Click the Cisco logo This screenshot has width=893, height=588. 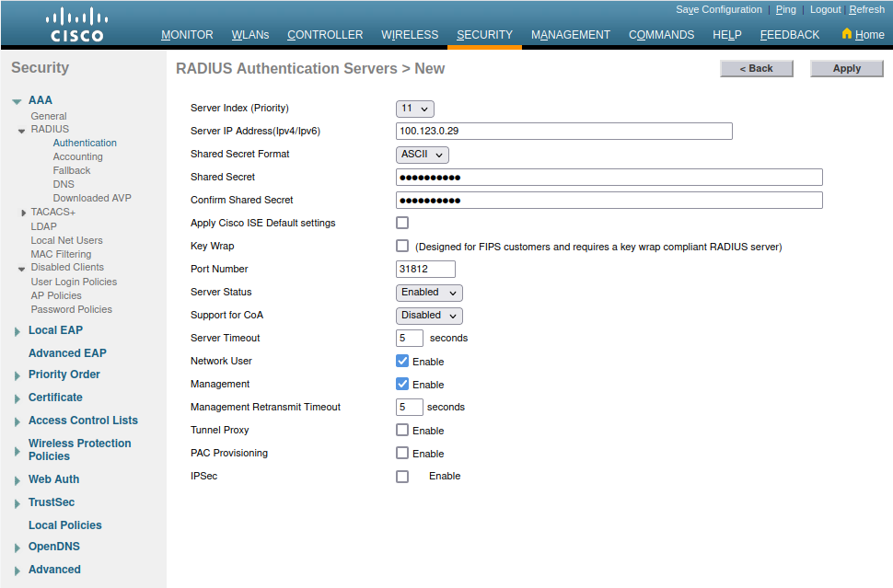pos(77,25)
